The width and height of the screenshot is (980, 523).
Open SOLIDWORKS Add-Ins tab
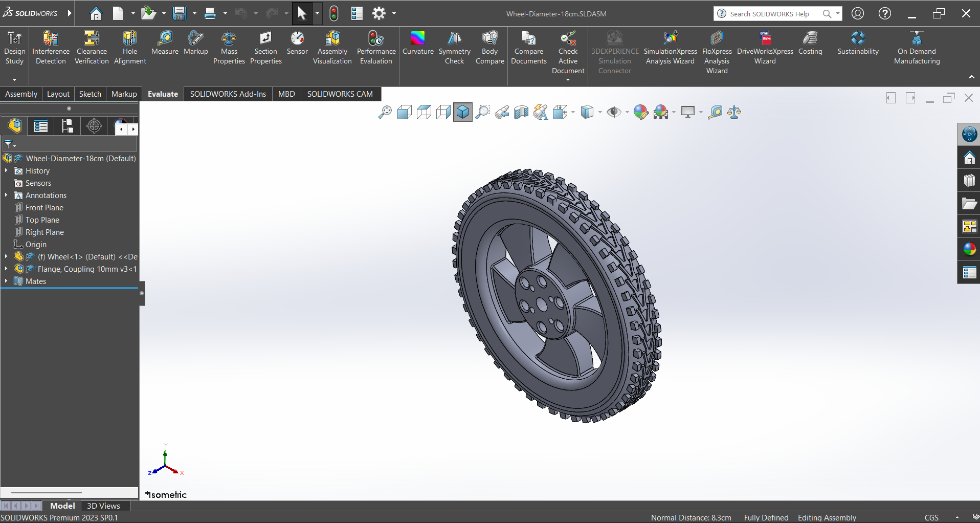228,94
